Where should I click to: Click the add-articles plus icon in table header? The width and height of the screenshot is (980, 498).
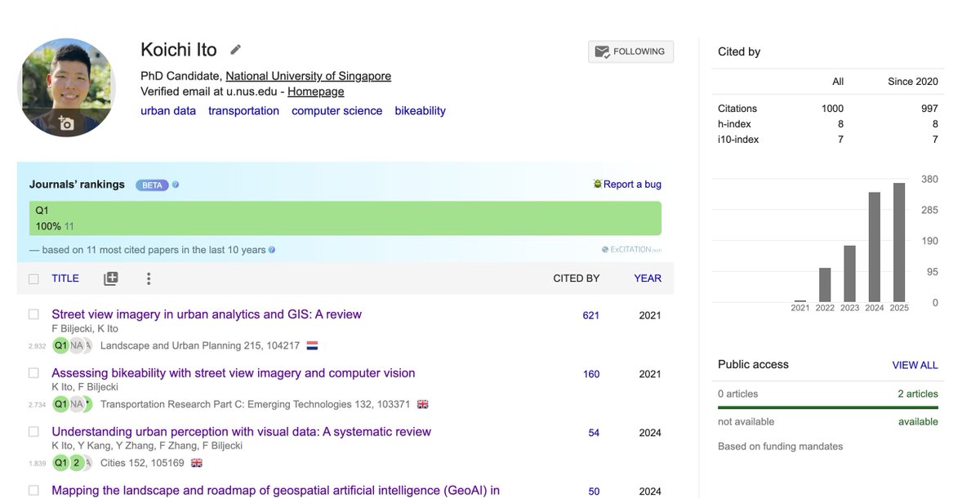pos(111,278)
